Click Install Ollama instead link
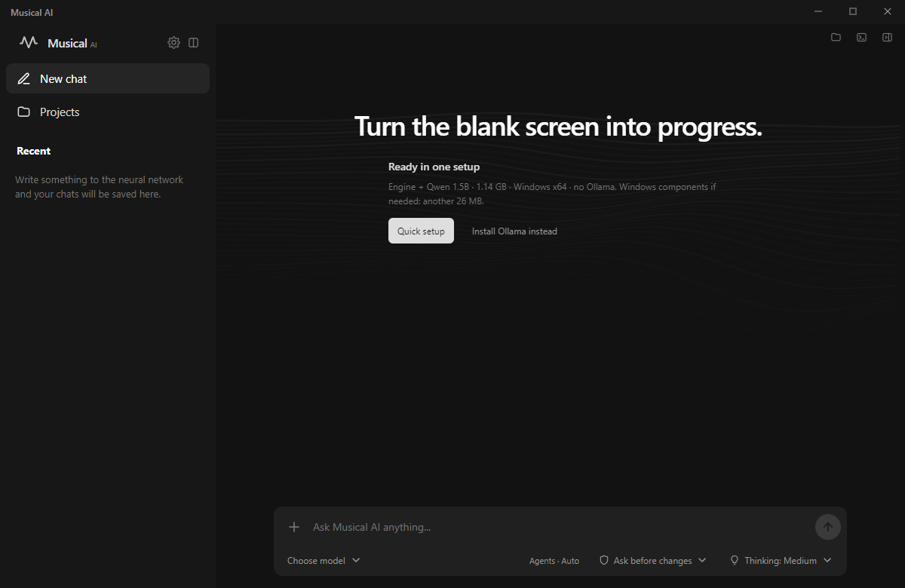This screenshot has width=905, height=588. (x=514, y=231)
